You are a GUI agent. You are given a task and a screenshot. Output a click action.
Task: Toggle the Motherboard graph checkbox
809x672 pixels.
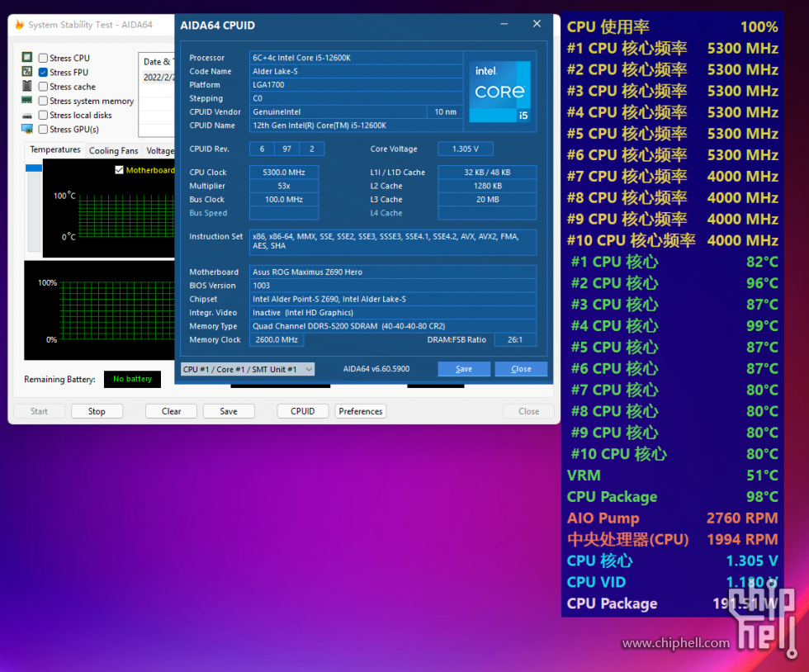119,170
